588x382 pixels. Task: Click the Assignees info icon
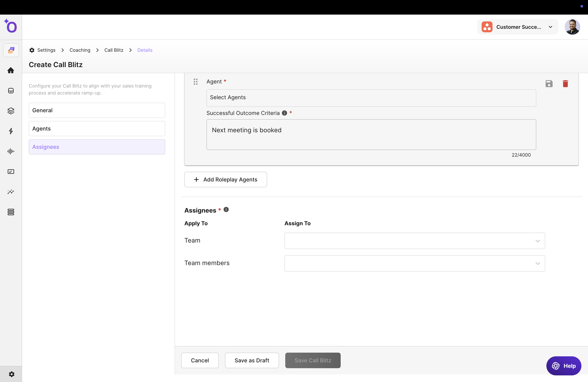click(x=226, y=209)
